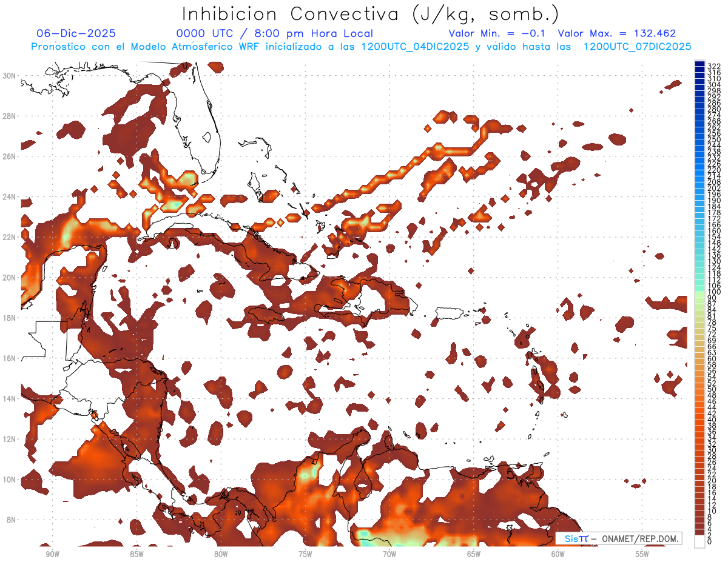
Task: Click the 24N latitude label
Action: coord(9,197)
